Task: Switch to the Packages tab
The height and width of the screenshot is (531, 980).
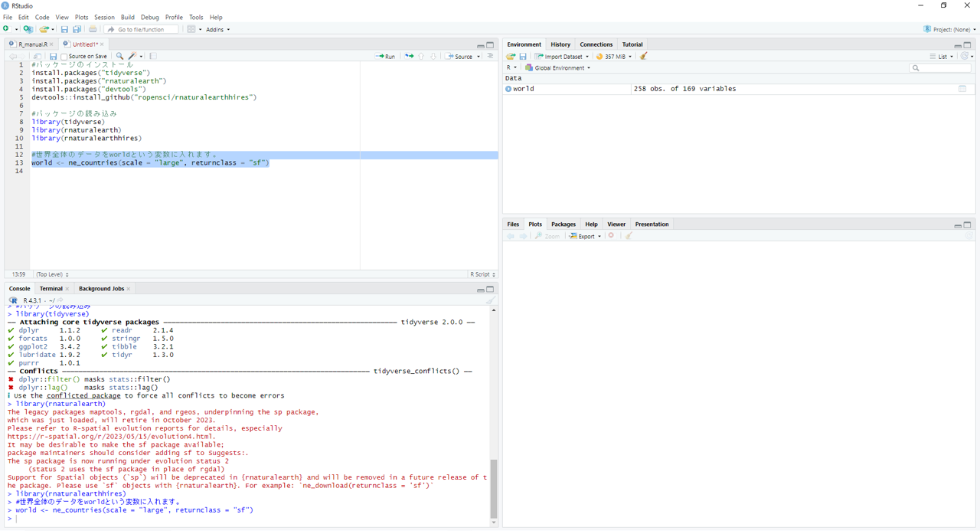Action: [x=563, y=225]
